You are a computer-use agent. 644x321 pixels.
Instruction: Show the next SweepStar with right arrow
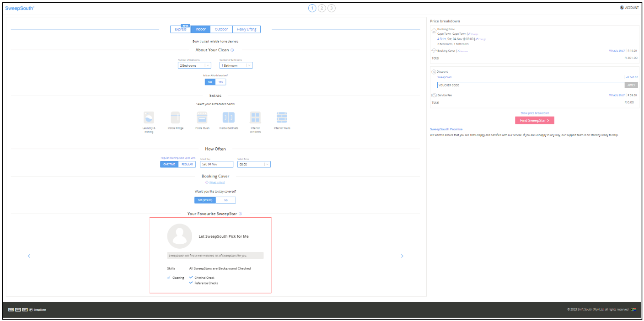[402, 256]
